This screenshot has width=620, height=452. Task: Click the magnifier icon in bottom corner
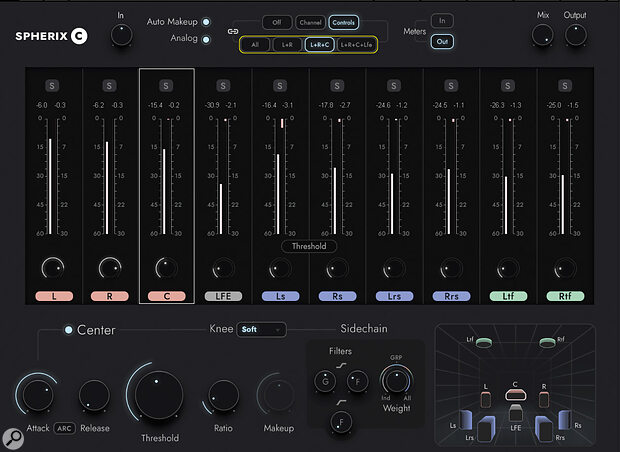coord(13,439)
